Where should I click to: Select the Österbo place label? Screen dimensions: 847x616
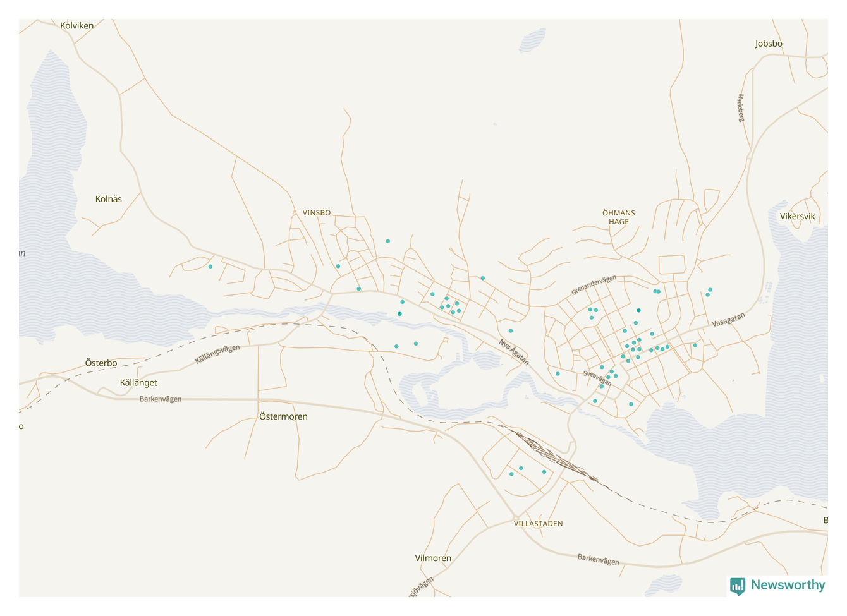point(101,363)
